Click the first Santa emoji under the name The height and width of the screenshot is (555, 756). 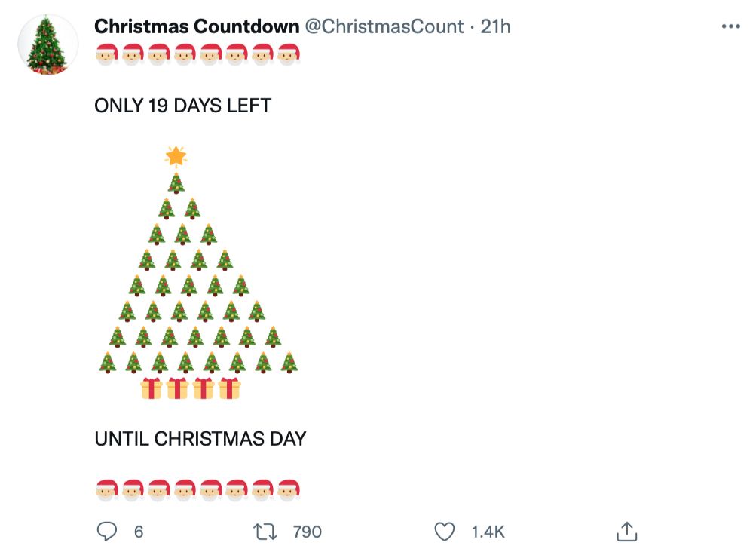tap(108, 54)
